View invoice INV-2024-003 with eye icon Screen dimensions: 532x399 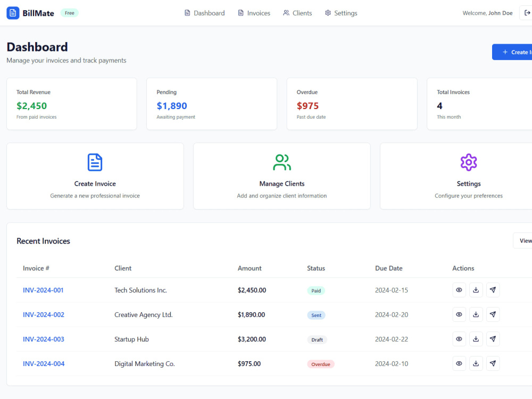click(459, 339)
